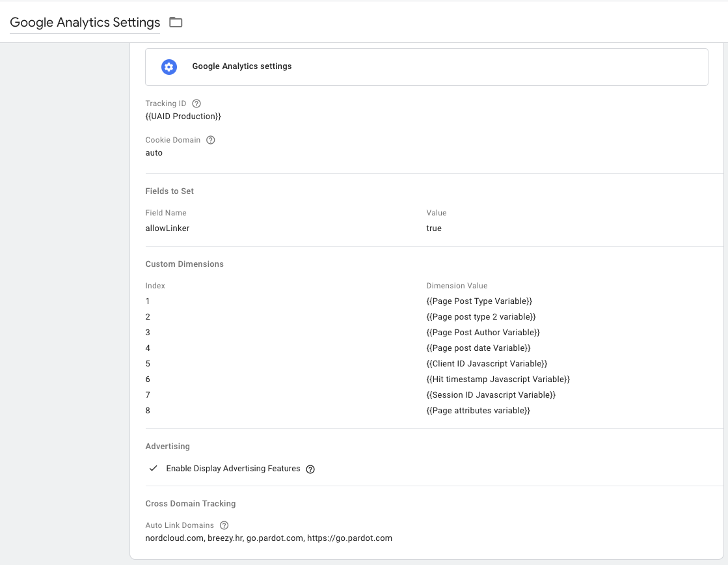Click the {{Page Post Type Variable}} dimension value
The image size is (728, 565).
[479, 301]
